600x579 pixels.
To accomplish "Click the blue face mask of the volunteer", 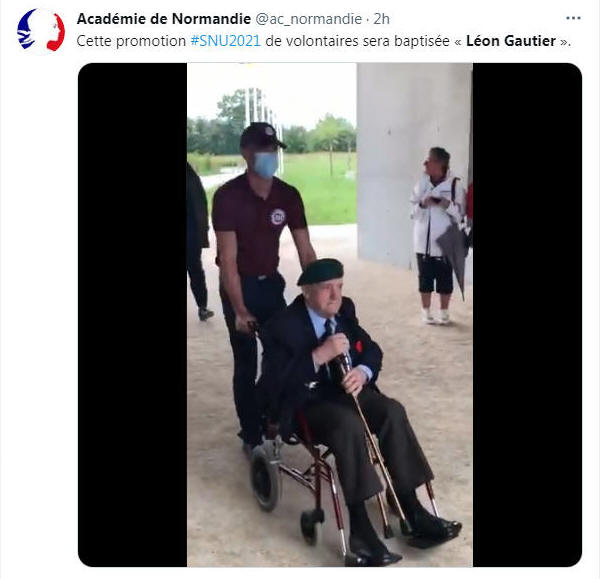I will tap(266, 165).
